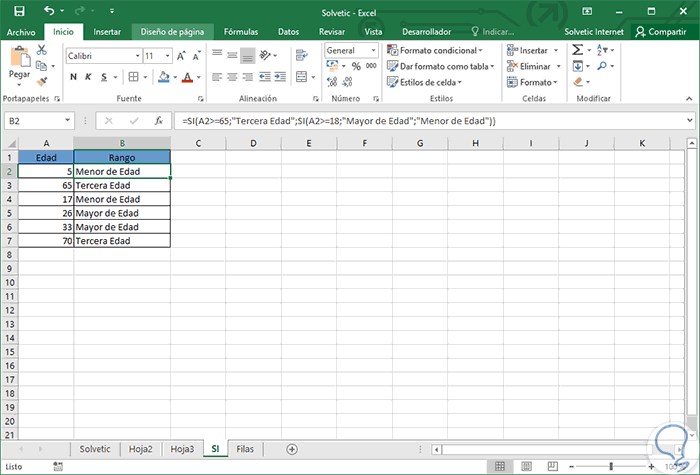Click the Insert Function fx icon
700x475 pixels.
pyautogui.click(x=158, y=121)
